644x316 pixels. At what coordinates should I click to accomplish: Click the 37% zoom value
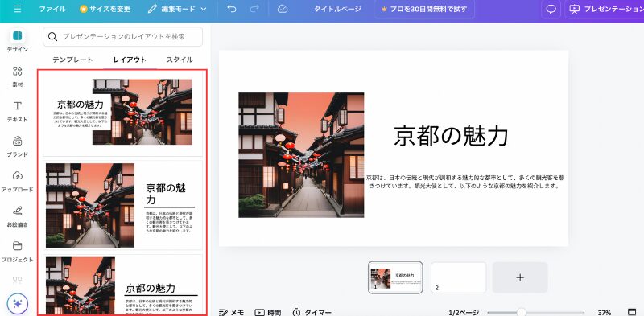(x=604, y=312)
